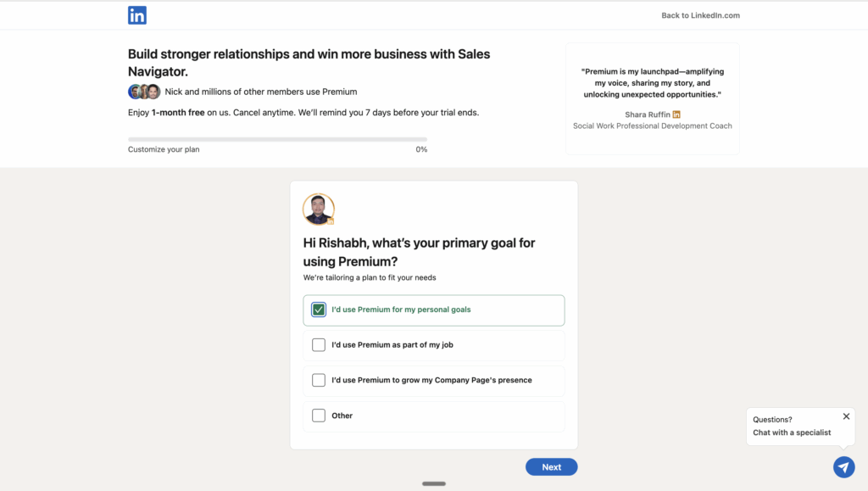
Task: Click Premium badge on profile photo
Action: tap(331, 221)
